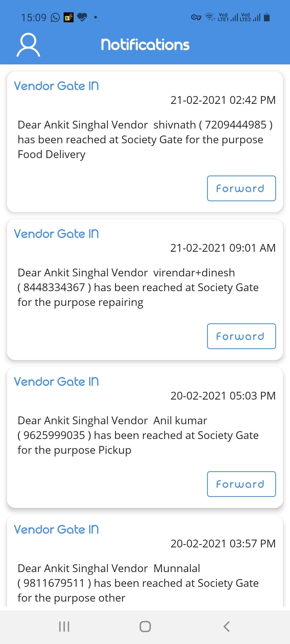Tap the Android back navigation arrow

[x=226, y=627]
